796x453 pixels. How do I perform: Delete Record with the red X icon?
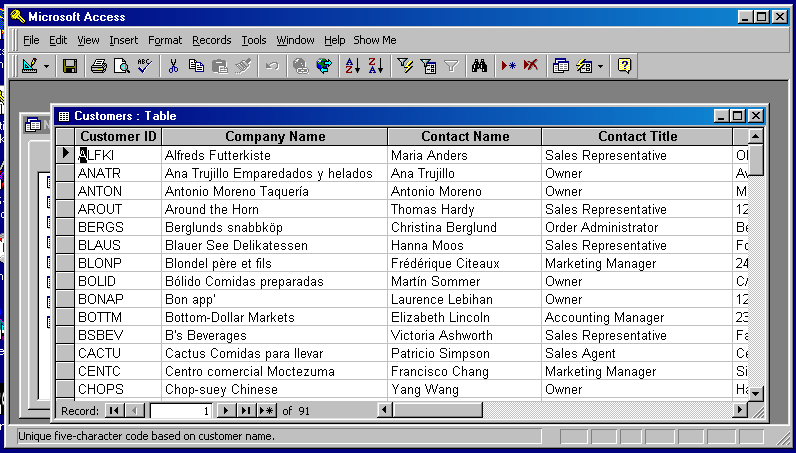coord(531,66)
